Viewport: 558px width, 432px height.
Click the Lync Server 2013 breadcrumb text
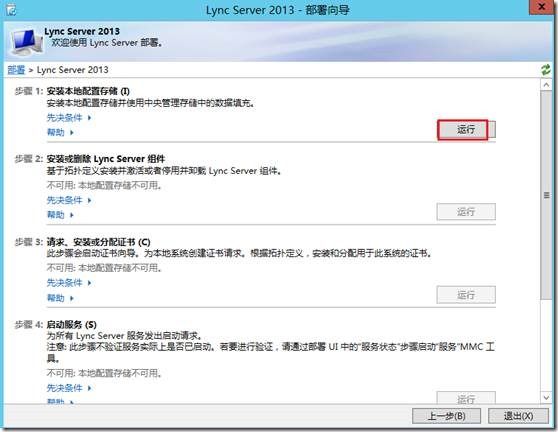[x=73, y=70]
